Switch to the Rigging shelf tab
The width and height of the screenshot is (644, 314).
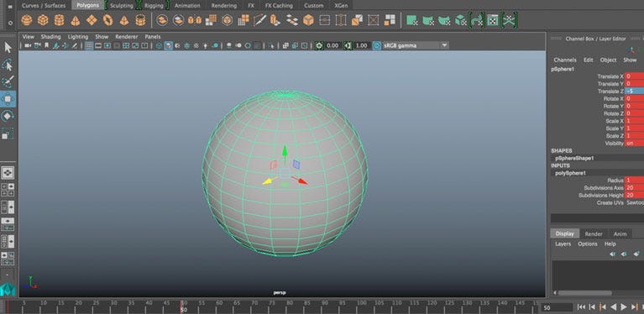154,6
